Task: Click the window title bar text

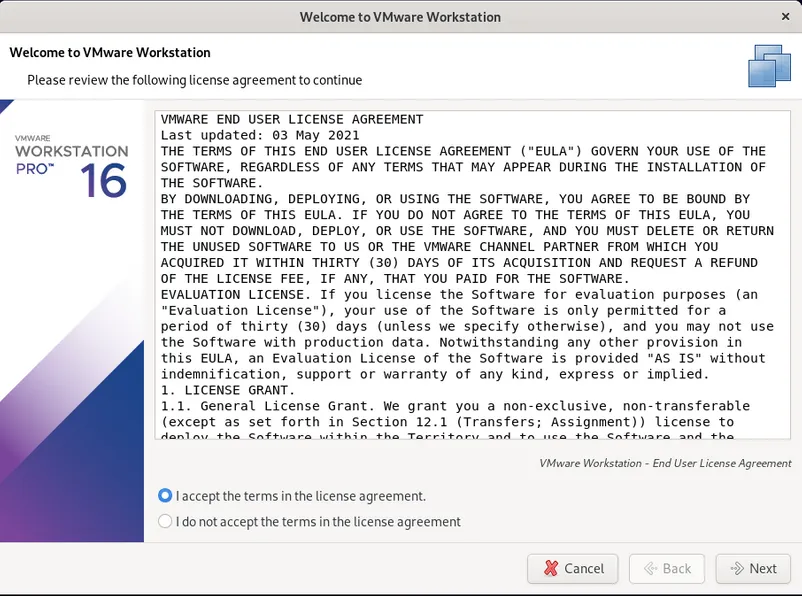Action: click(400, 17)
